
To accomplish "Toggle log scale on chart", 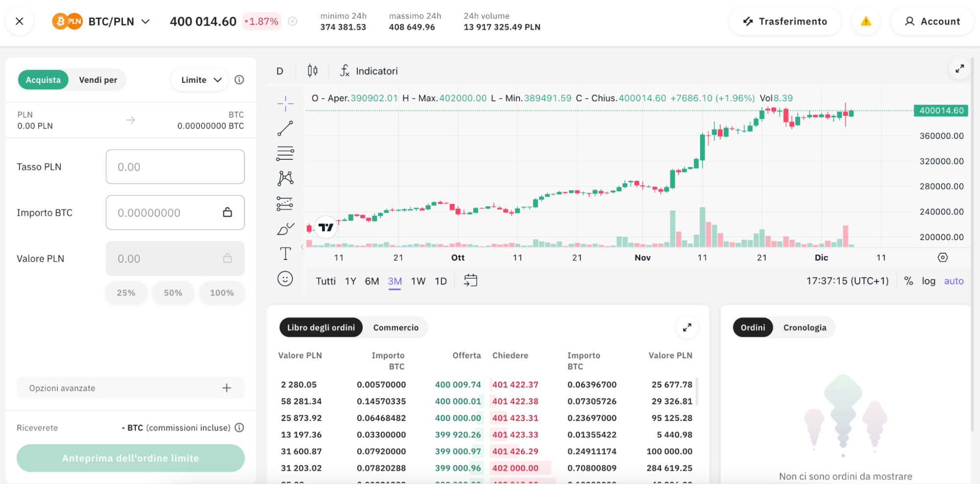I will click(x=928, y=281).
